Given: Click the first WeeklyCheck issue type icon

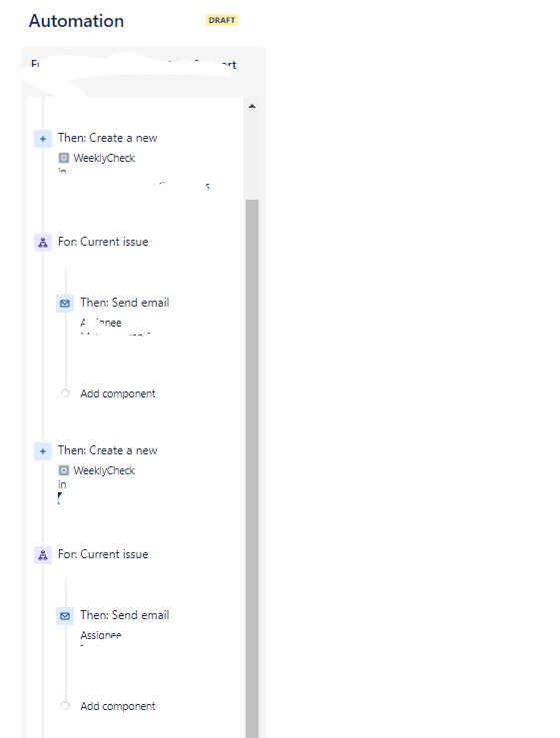Looking at the screenshot, I should click(64, 158).
